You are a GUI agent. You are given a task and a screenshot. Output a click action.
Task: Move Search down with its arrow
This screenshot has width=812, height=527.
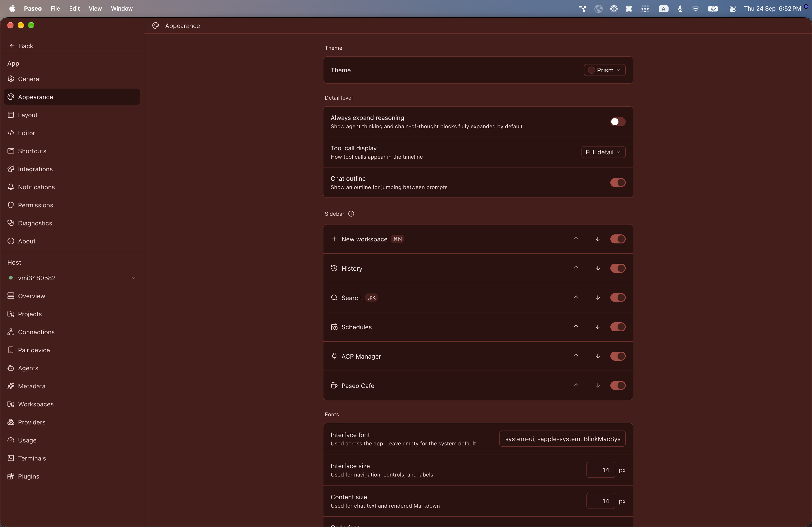click(597, 298)
